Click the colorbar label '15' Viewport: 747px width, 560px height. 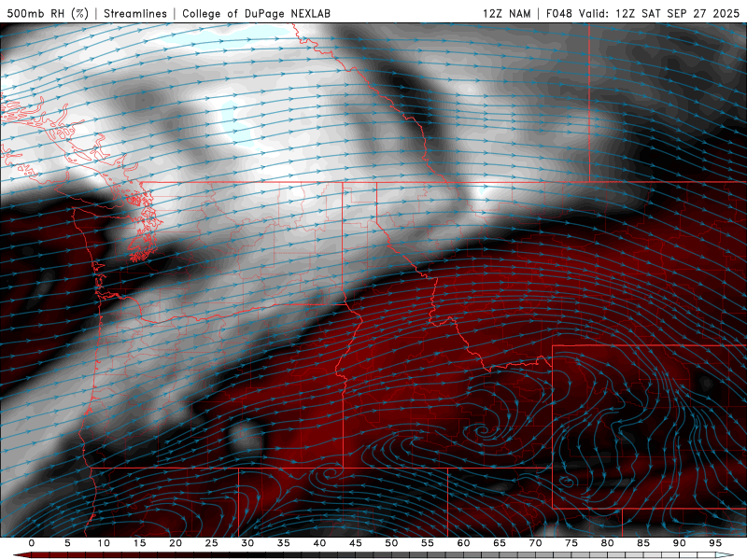(139, 543)
